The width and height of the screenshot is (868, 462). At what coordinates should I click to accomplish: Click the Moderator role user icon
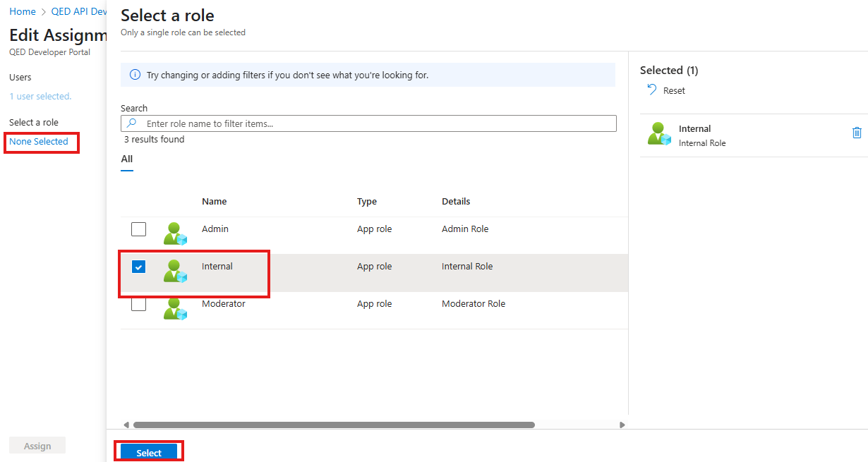175,308
